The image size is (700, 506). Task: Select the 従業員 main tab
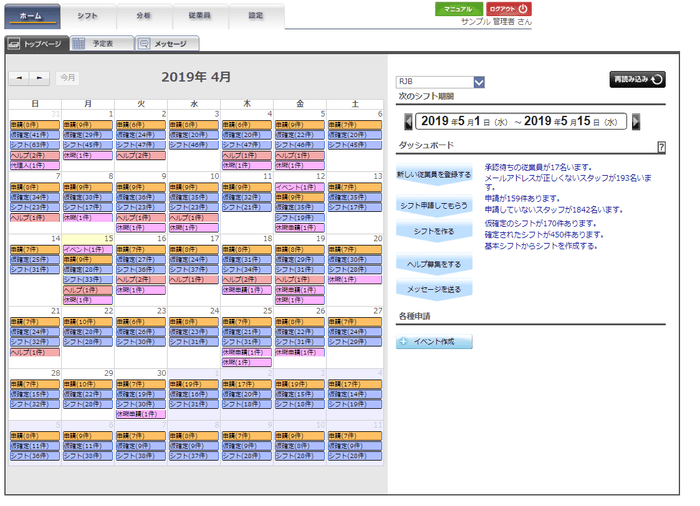pos(200,16)
